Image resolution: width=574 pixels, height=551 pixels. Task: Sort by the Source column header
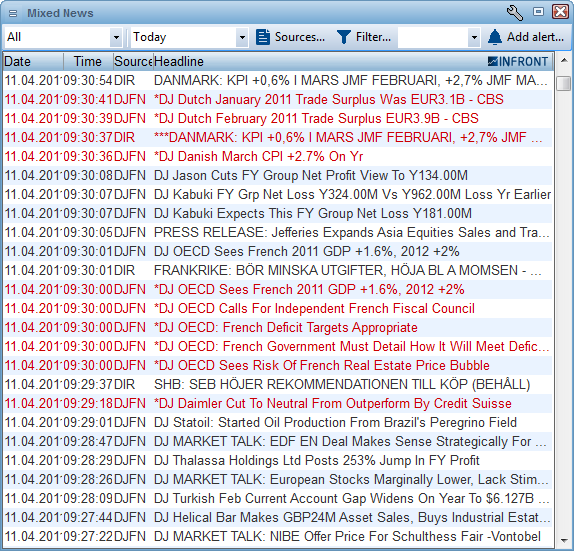pyautogui.click(x=133, y=62)
